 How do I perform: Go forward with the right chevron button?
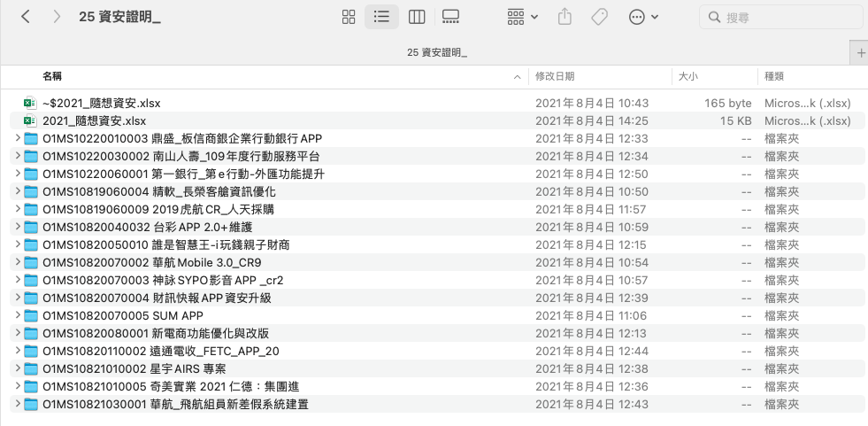pos(57,17)
